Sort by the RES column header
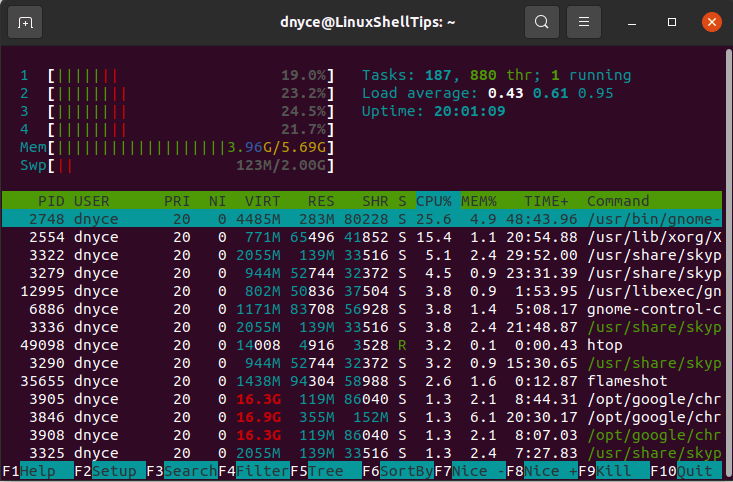Image resolution: width=733 pixels, height=482 pixels. [x=321, y=201]
